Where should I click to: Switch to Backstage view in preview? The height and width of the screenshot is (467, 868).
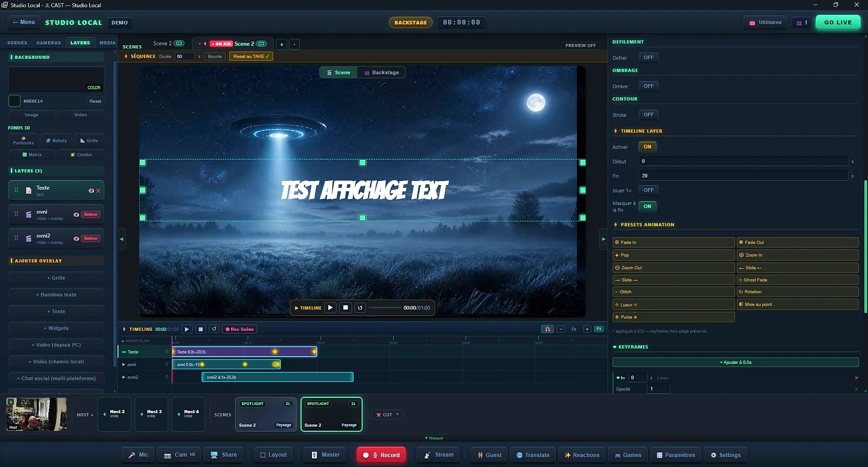pos(382,72)
